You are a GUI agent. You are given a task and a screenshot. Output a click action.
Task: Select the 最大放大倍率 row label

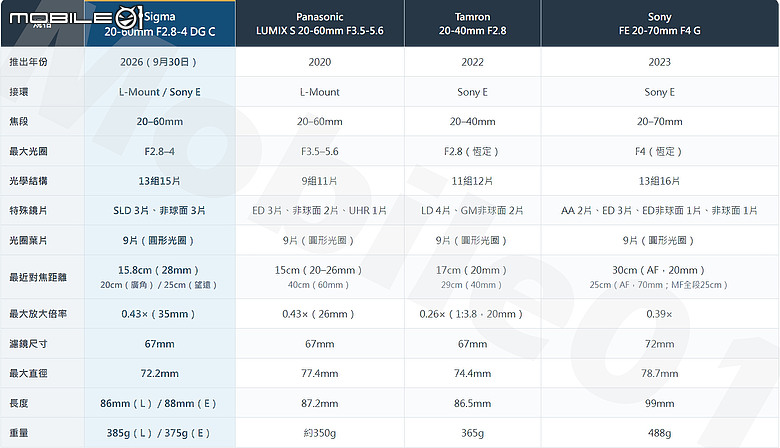(38, 314)
